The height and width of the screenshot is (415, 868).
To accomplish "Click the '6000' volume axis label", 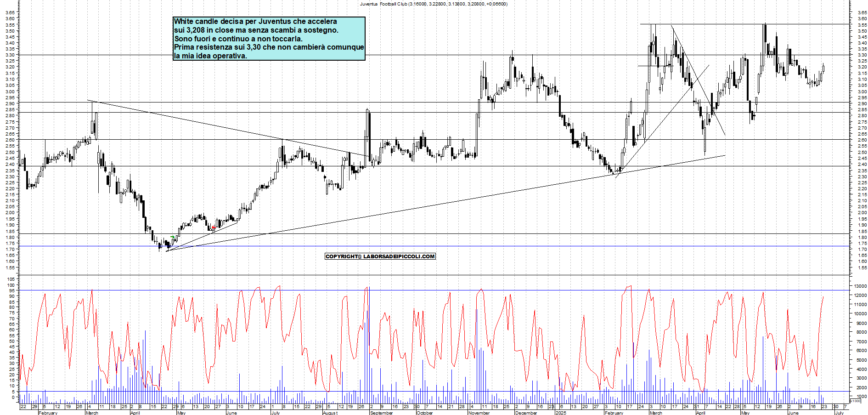I will point(862,351).
